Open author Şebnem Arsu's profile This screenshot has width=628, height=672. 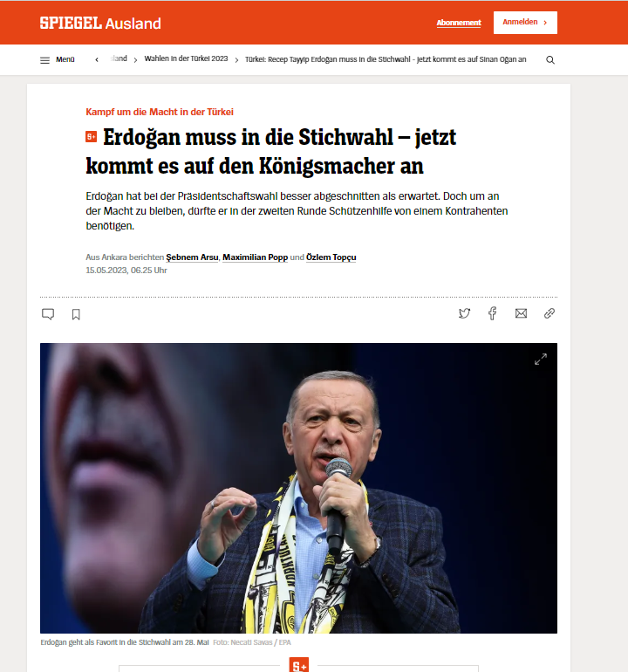[x=192, y=257]
